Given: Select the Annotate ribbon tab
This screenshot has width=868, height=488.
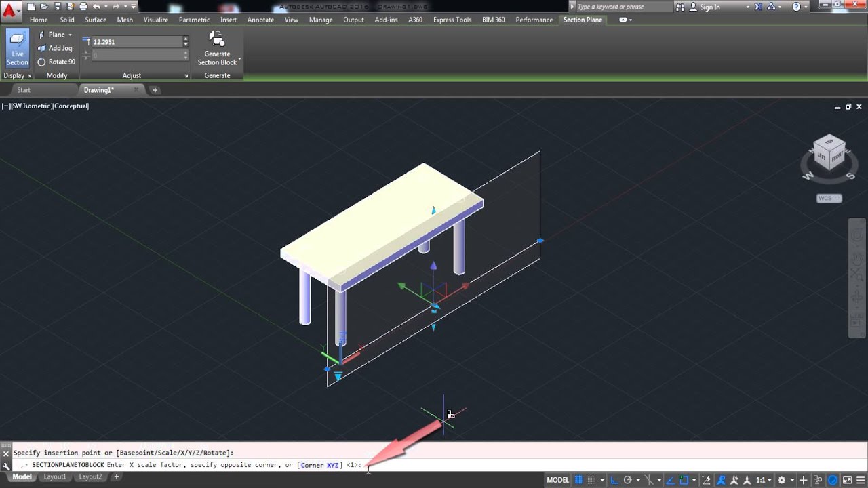Looking at the screenshot, I should point(260,20).
